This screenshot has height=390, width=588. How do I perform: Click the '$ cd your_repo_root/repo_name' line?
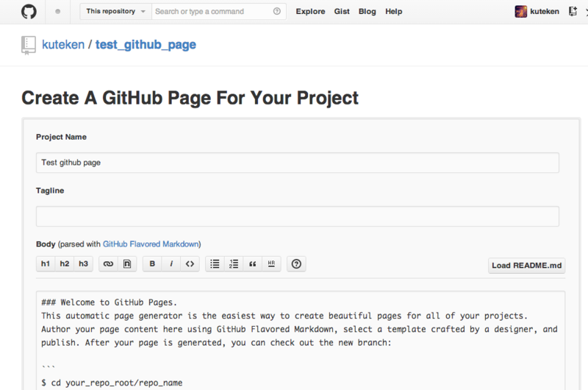tap(112, 383)
